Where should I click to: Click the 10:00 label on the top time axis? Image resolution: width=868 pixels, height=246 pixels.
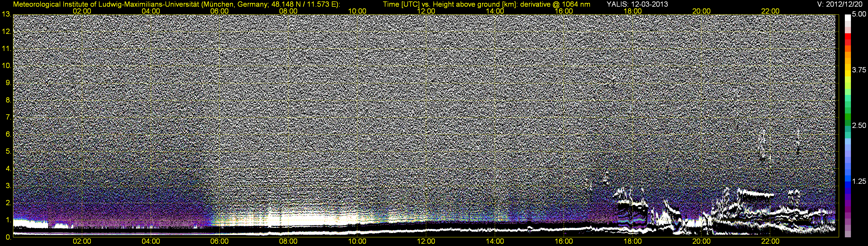coord(357,11)
